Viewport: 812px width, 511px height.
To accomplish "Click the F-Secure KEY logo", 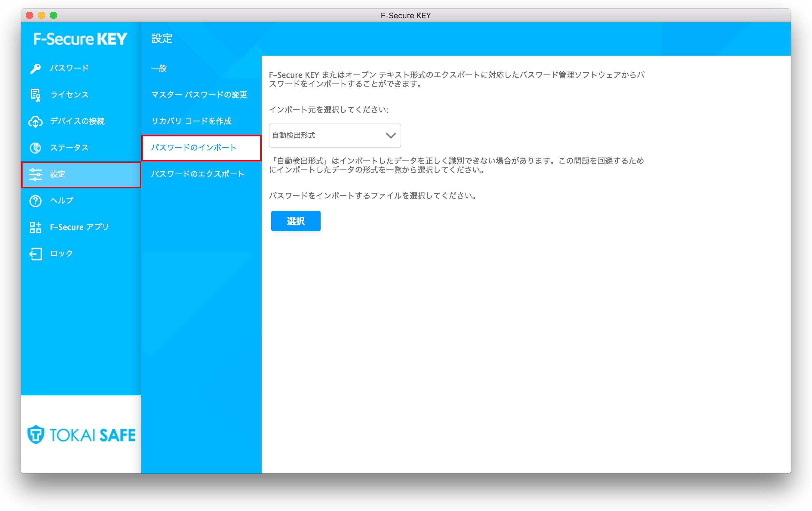I will point(80,39).
